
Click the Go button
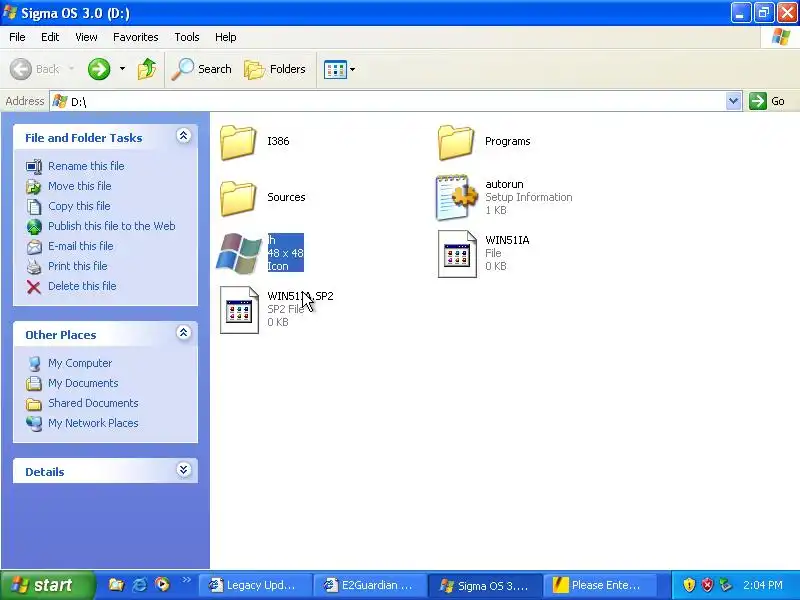(767, 101)
